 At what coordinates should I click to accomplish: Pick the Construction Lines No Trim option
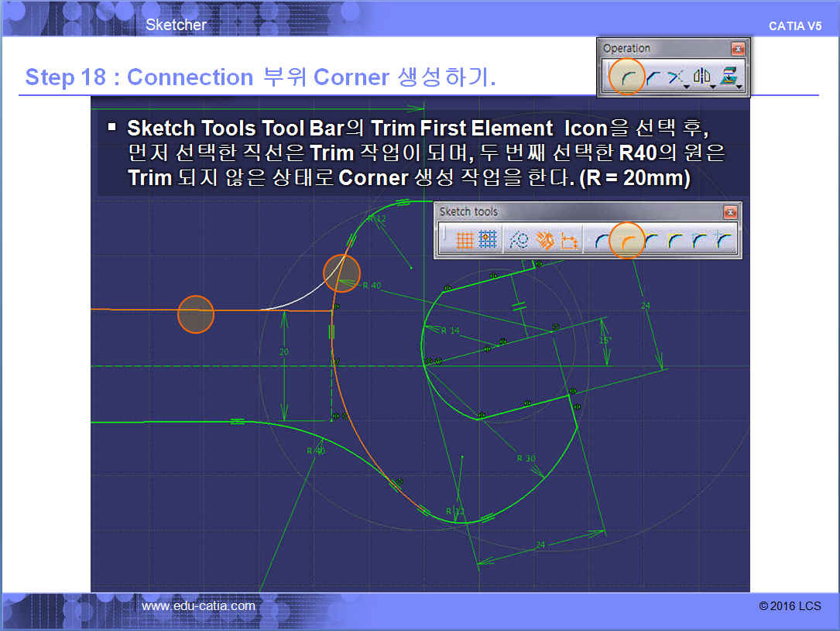click(x=724, y=241)
